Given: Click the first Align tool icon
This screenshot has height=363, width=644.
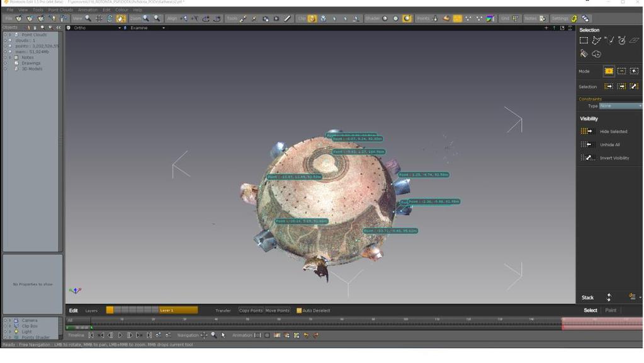Looking at the screenshot, I should coord(184,18).
